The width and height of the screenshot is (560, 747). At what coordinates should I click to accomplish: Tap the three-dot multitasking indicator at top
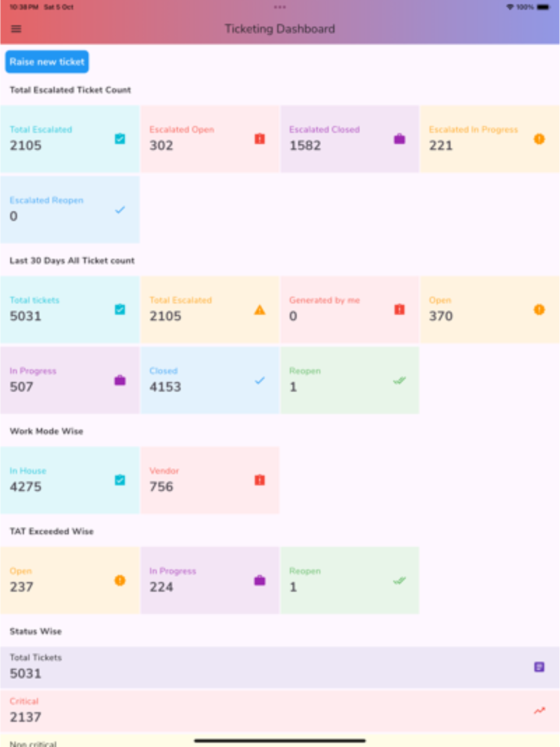280,7
